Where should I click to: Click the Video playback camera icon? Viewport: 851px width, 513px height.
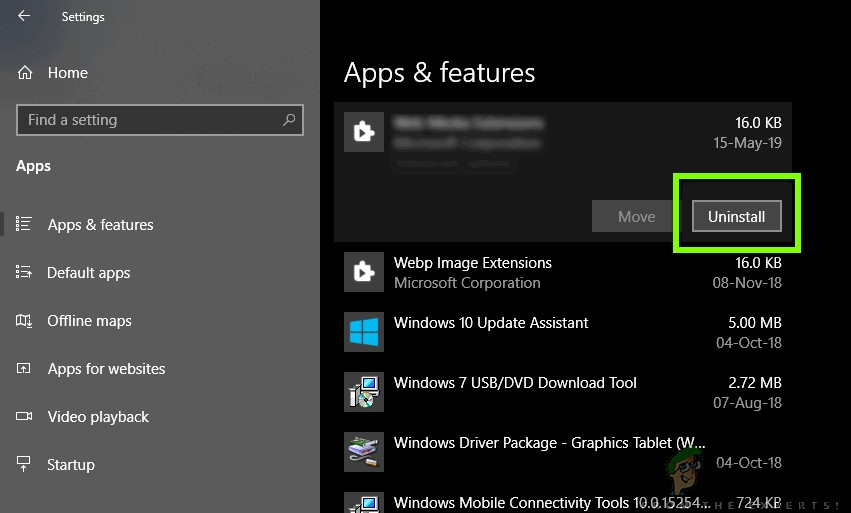coord(23,416)
